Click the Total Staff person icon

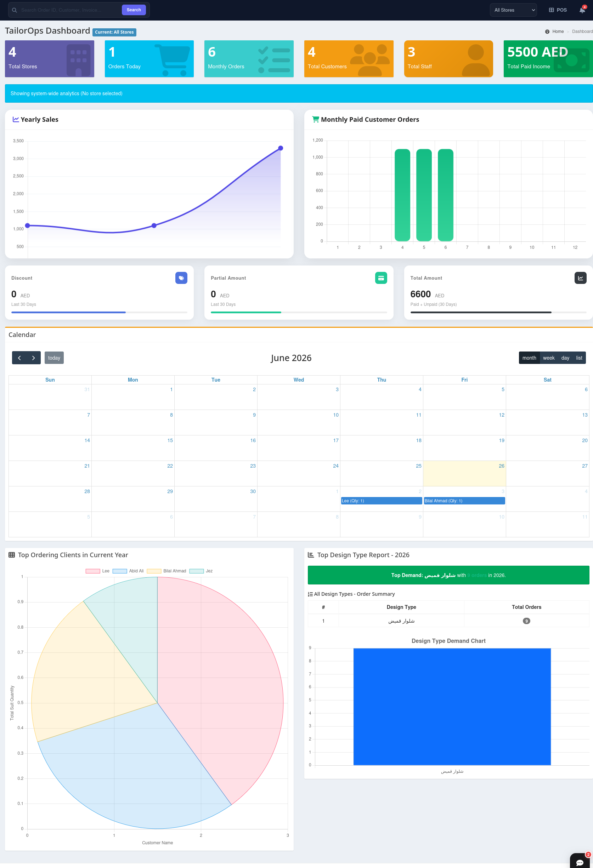tap(476, 60)
